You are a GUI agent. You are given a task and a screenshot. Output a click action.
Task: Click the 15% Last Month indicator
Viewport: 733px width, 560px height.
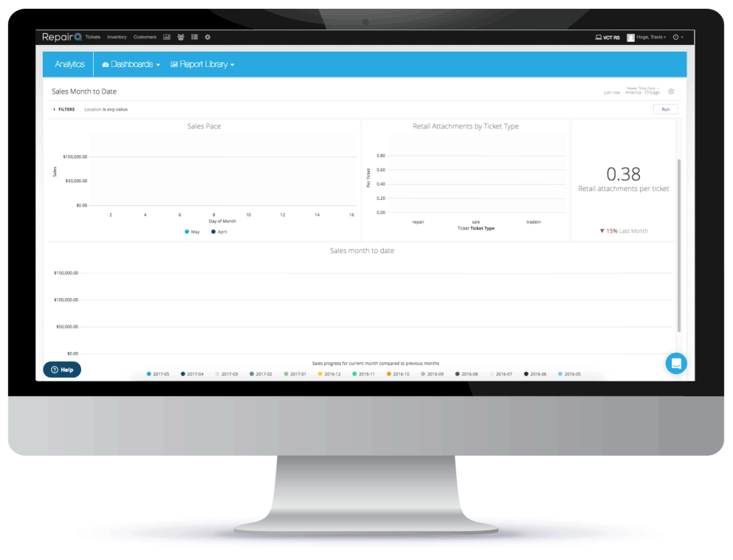tap(624, 231)
